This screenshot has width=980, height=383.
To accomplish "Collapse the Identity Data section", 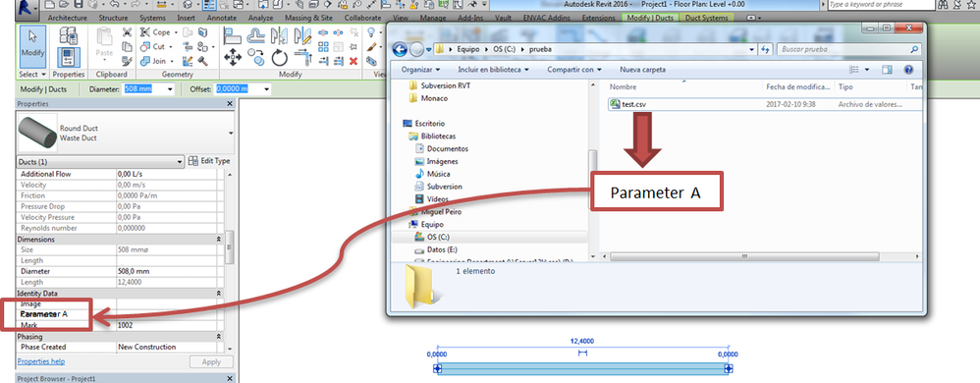I will pyautogui.click(x=219, y=293).
